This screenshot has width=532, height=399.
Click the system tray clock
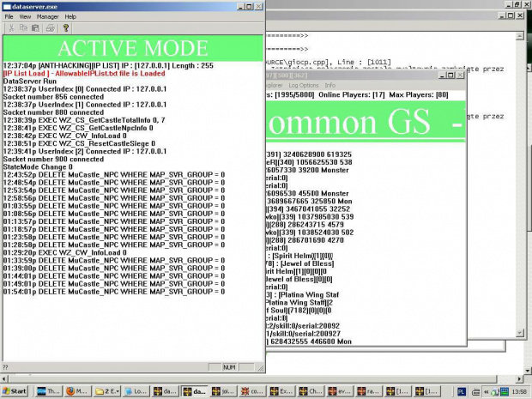[518, 391]
